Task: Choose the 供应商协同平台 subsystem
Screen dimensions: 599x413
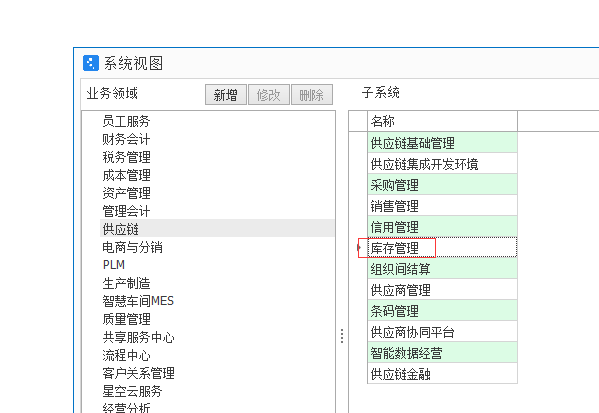Action: (442, 332)
